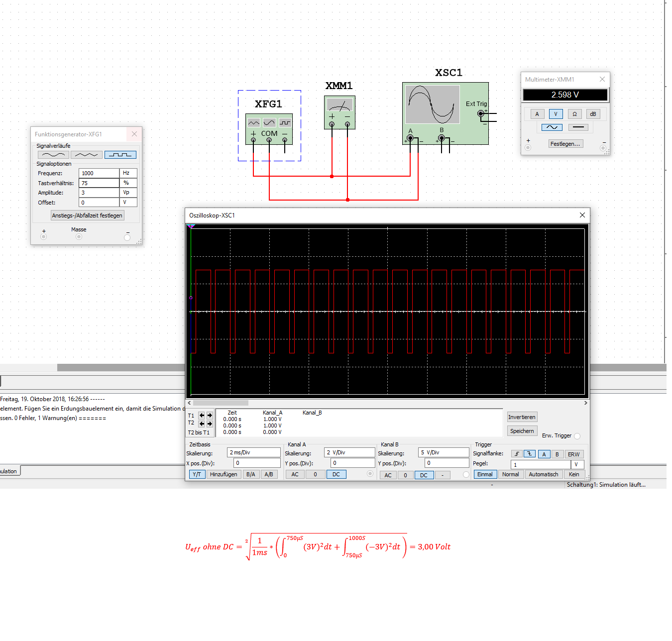
Task: Select falling edge trigger icon
Action: pyautogui.click(x=530, y=454)
